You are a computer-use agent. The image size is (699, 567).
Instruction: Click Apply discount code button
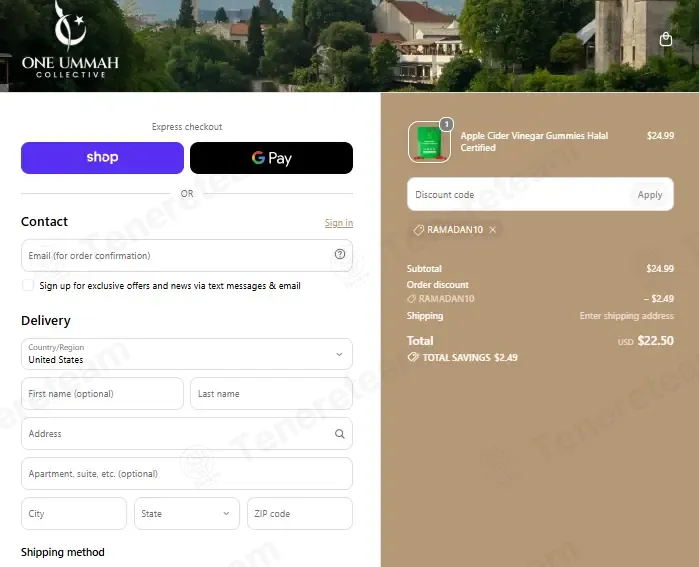[650, 195]
